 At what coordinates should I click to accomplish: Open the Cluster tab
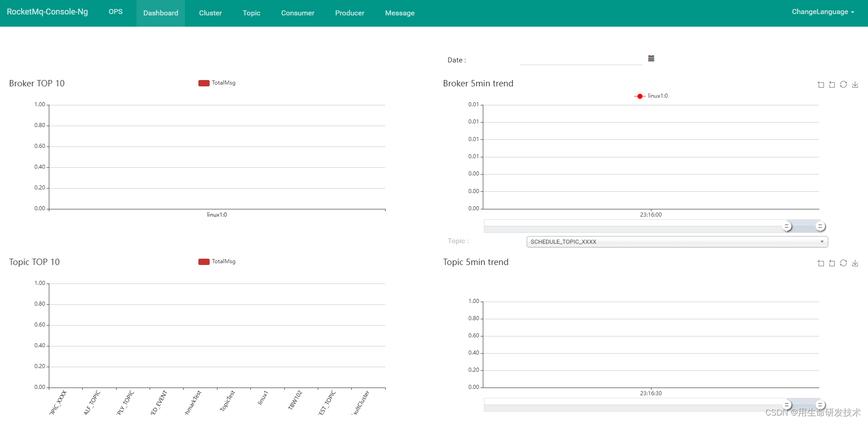coord(211,13)
